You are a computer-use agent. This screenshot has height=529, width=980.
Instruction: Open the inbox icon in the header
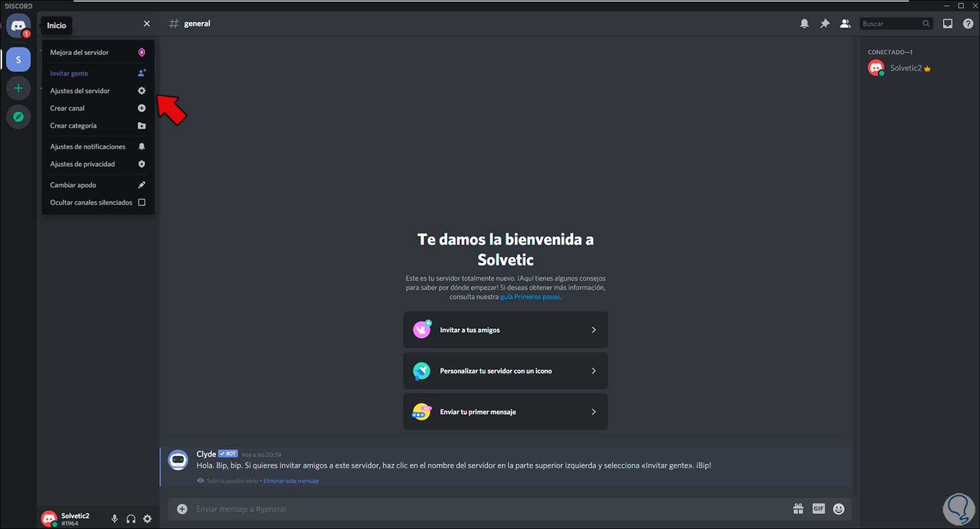947,24
